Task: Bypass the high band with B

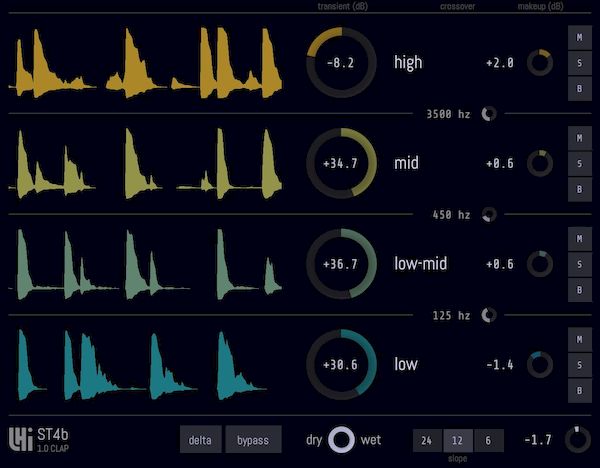Action: pos(580,88)
